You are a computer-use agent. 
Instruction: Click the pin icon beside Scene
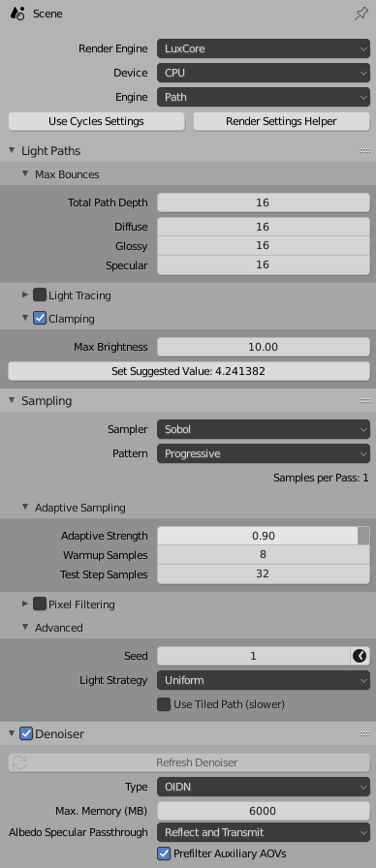pyautogui.click(x=361, y=14)
